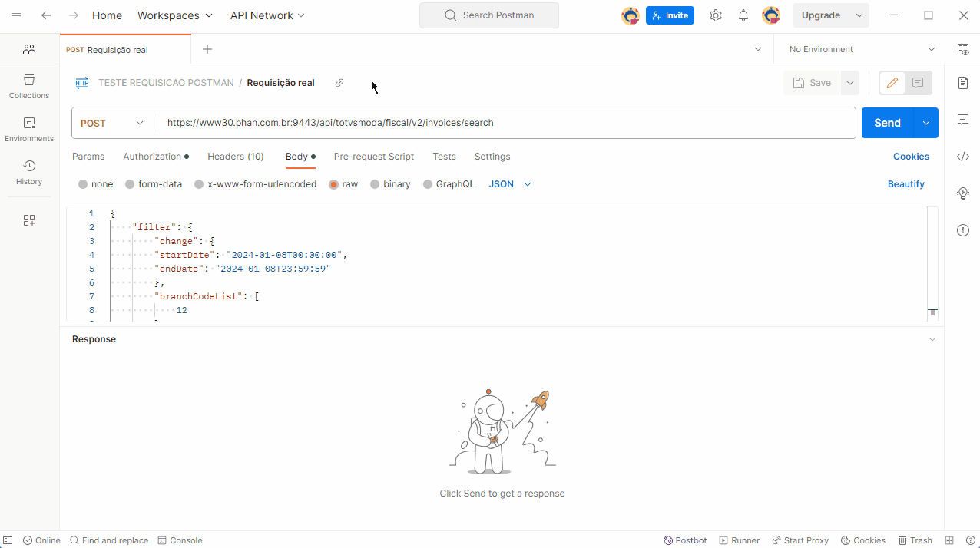Toggle sidebar icon in status bar

[x=8, y=540]
